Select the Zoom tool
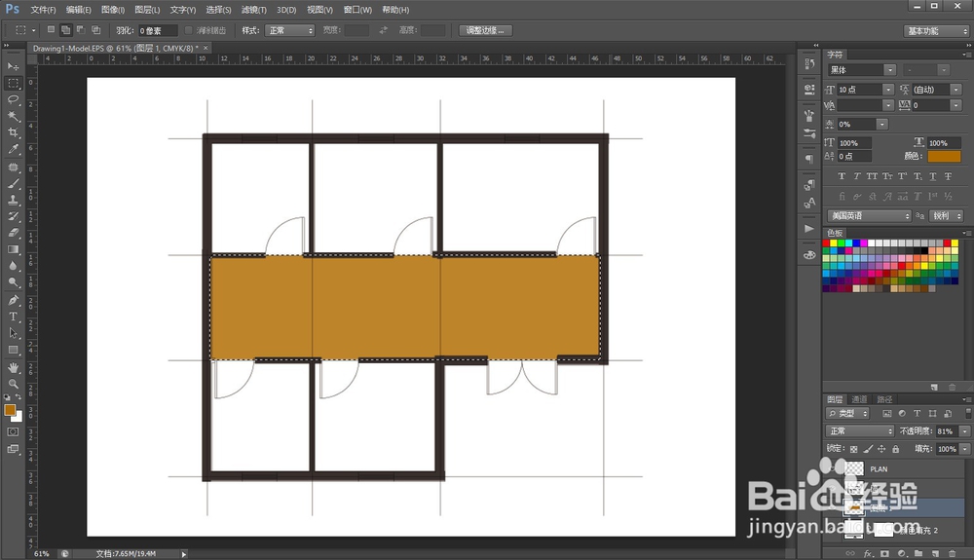974x560 pixels. tap(13, 385)
